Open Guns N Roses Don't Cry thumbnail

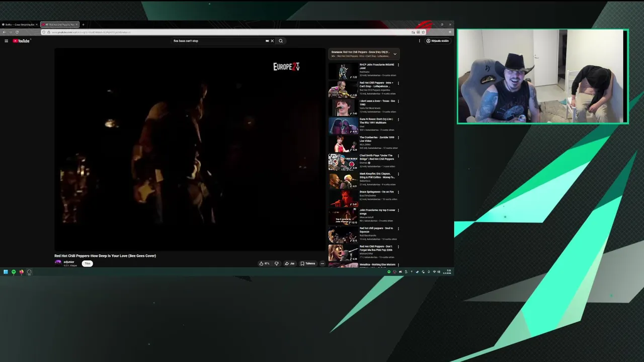click(343, 125)
